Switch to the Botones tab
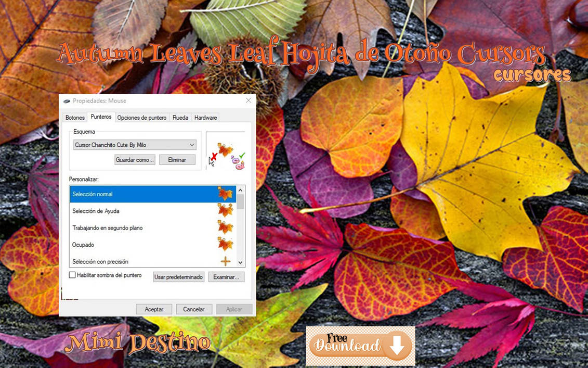 point(74,118)
